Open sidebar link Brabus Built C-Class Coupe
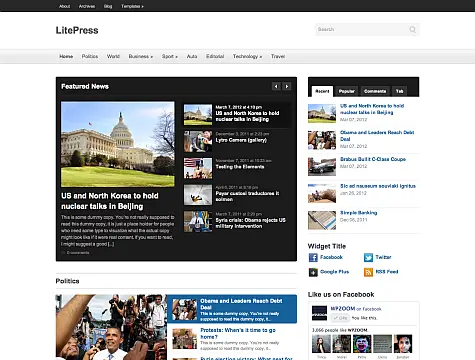The height and width of the screenshot is (360, 475). point(373,159)
